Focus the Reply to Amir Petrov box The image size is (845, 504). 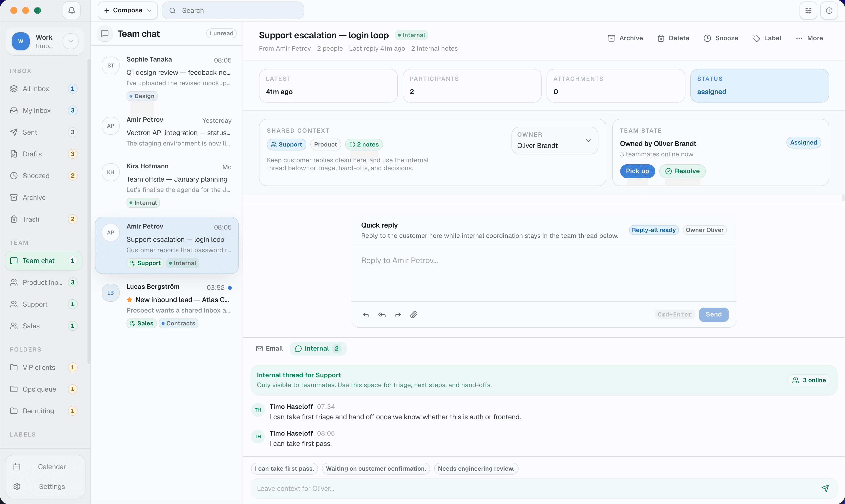[x=544, y=273]
